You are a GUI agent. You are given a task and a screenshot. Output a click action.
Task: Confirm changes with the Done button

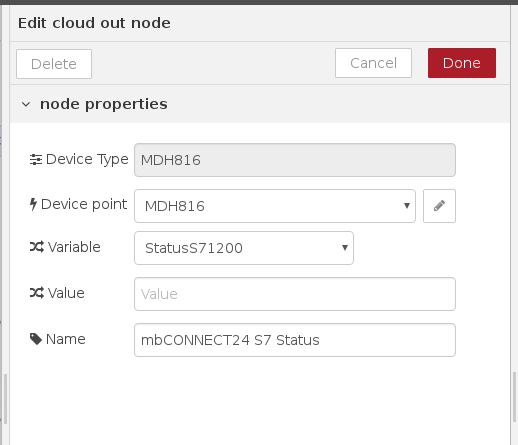pyautogui.click(x=462, y=63)
